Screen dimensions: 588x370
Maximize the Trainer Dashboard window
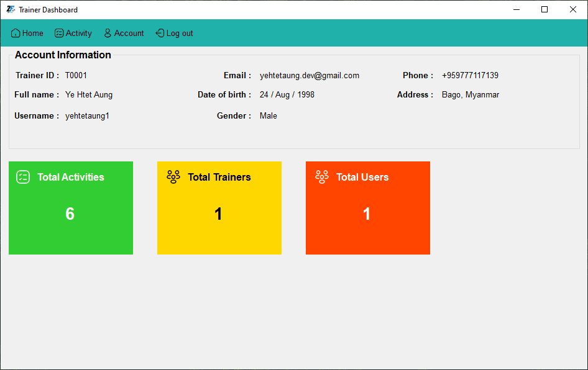[x=544, y=9]
